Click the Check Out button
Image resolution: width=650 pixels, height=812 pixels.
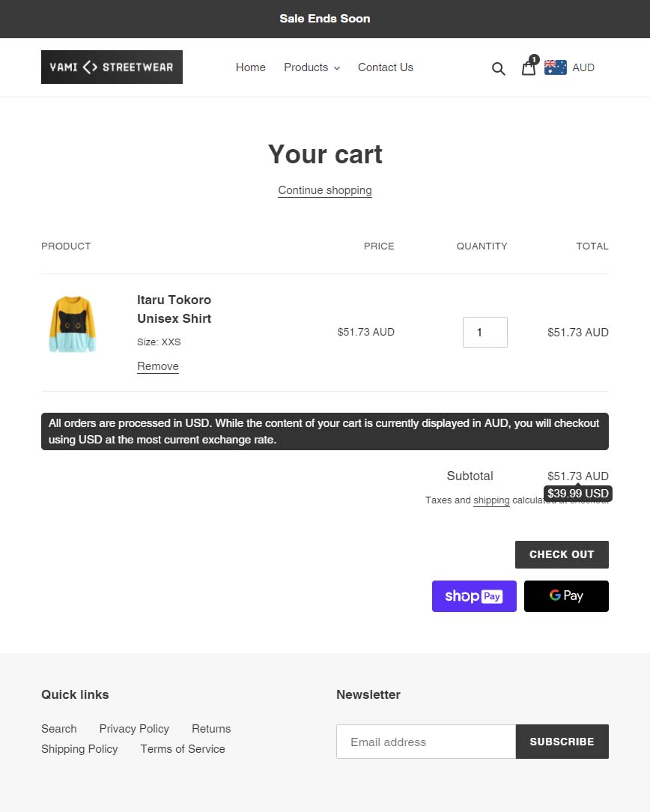[562, 554]
